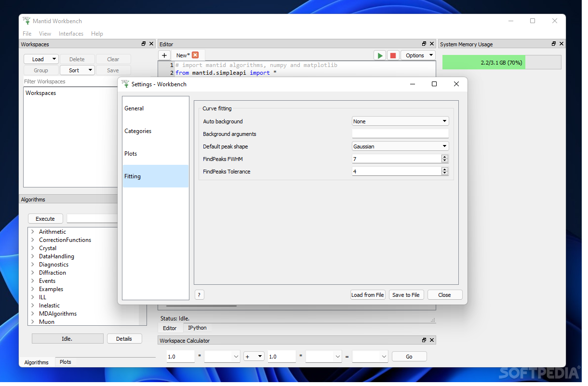This screenshot has width=588, height=386.
Task: Close the Editor panel with its X icon
Action: (x=432, y=44)
